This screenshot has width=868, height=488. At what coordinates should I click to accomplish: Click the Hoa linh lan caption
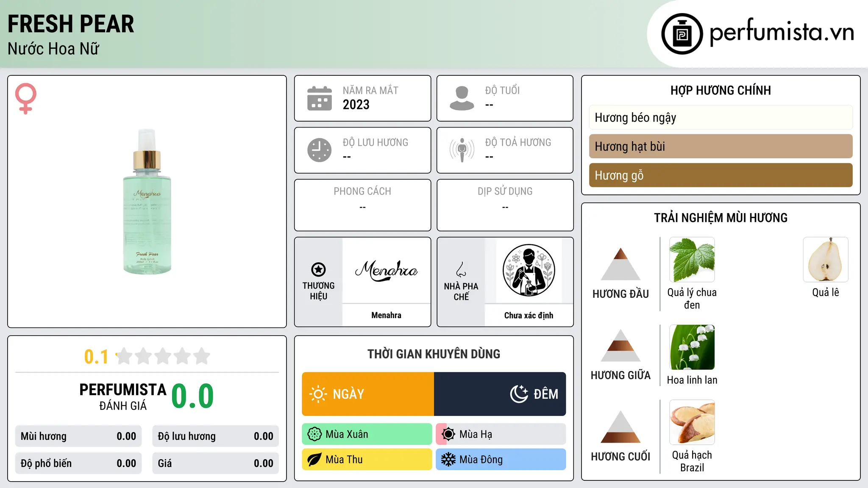[692, 380]
